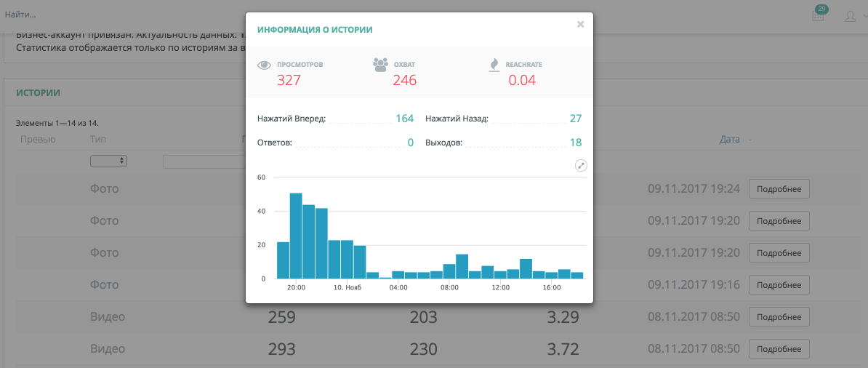Click the flame icon beside Reachrate
The width and height of the screenshot is (868, 368).
point(494,65)
